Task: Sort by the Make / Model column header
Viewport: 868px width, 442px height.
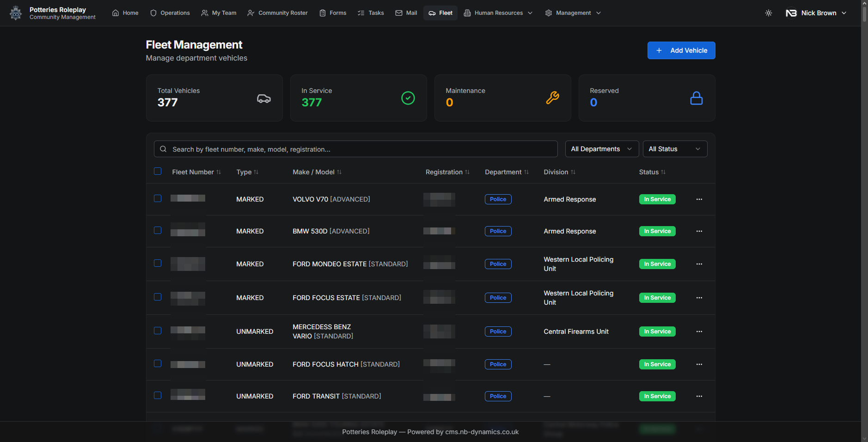Action: (x=317, y=172)
